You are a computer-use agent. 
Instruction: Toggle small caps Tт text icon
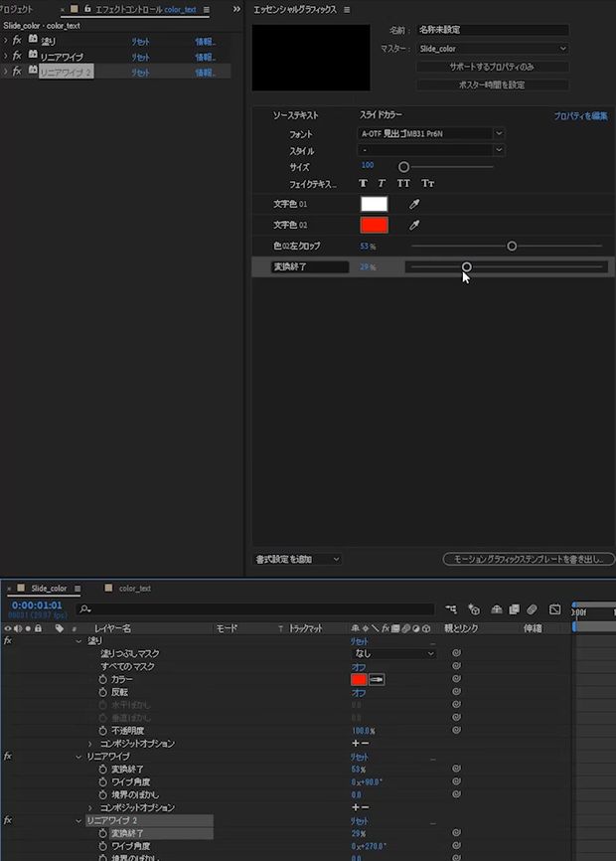click(428, 183)
